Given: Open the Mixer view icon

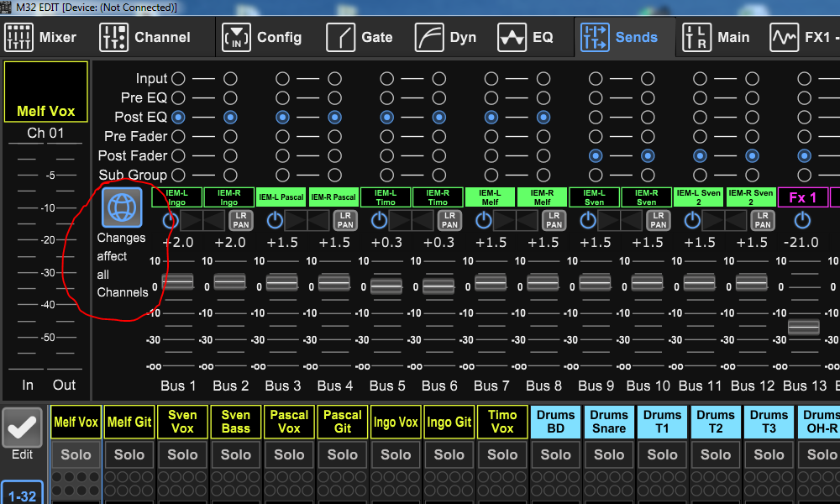Looking at the screenshot, I should point(18,37).
